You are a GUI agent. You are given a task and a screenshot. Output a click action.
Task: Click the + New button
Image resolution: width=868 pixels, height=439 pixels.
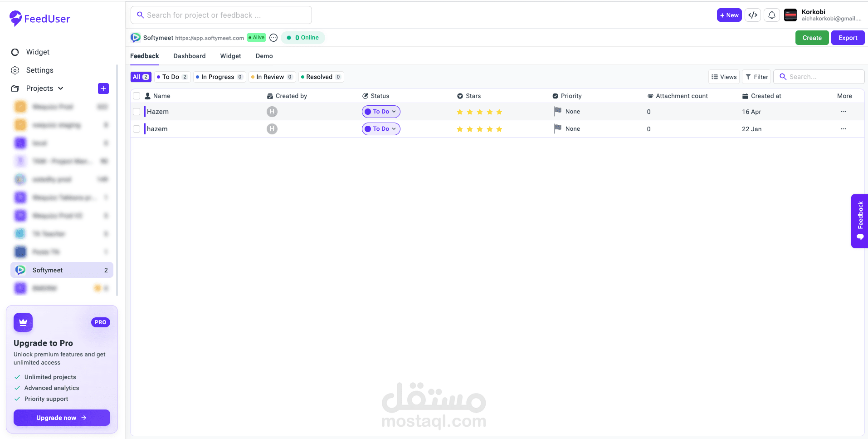click(x=729, y=15)
